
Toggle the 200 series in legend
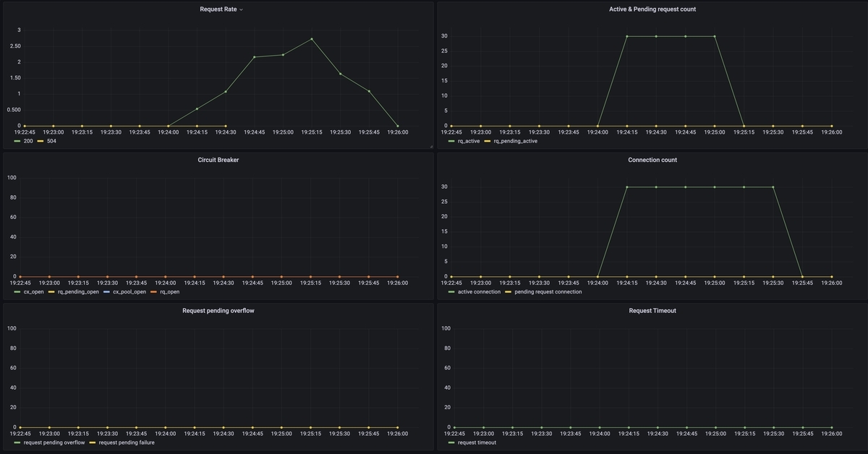point(28,141)
